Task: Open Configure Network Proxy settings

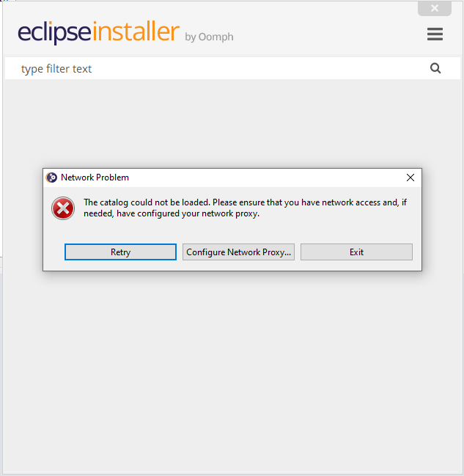Action: coord(238,252)
